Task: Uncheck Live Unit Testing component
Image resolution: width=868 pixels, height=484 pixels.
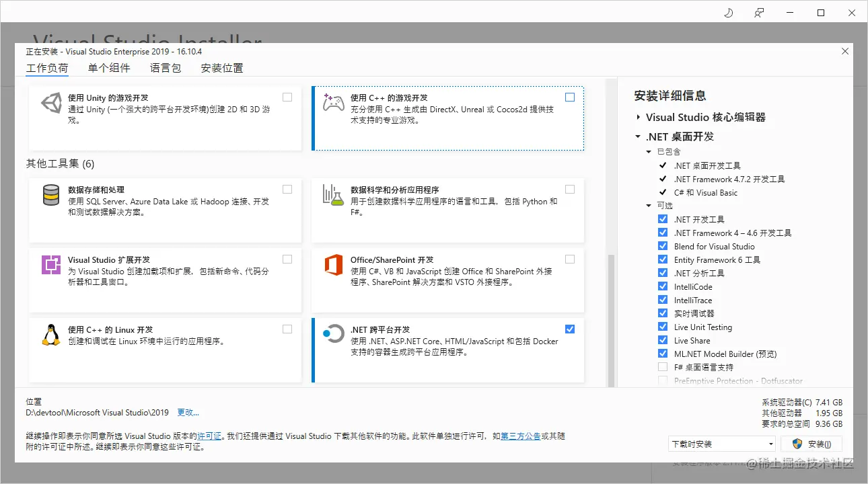Action: point(662,327)
